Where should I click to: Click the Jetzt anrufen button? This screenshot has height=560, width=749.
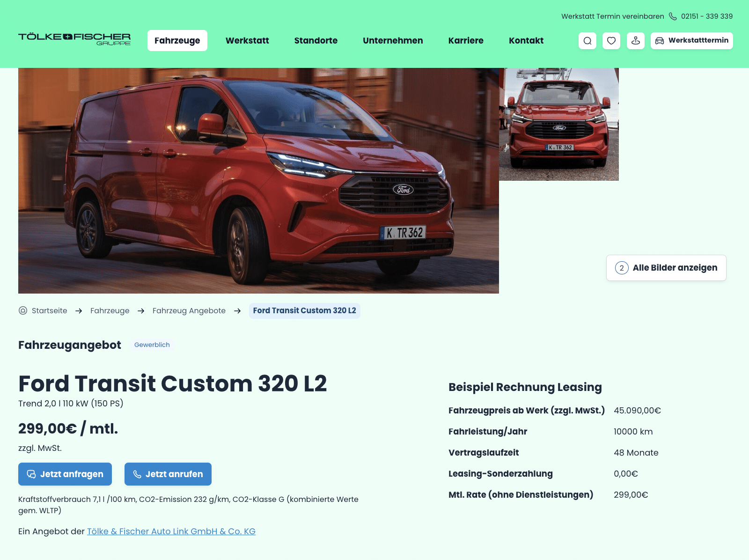pos(168,474)
